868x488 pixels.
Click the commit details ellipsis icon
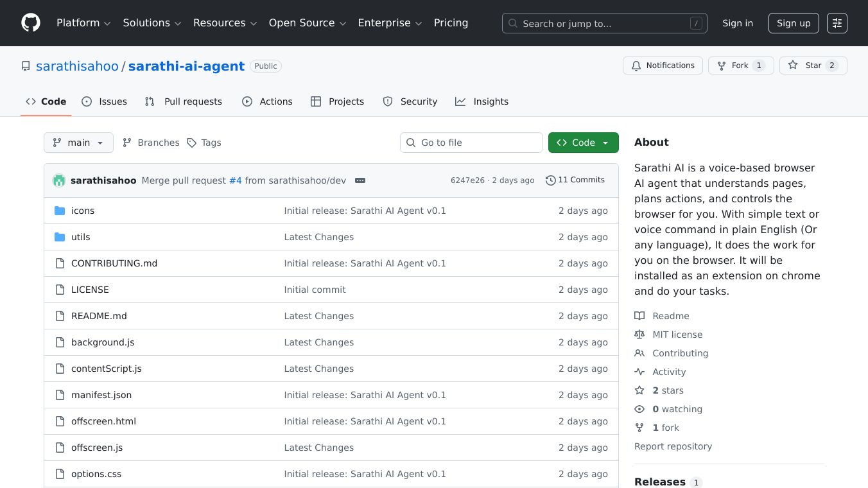(360, 180)
